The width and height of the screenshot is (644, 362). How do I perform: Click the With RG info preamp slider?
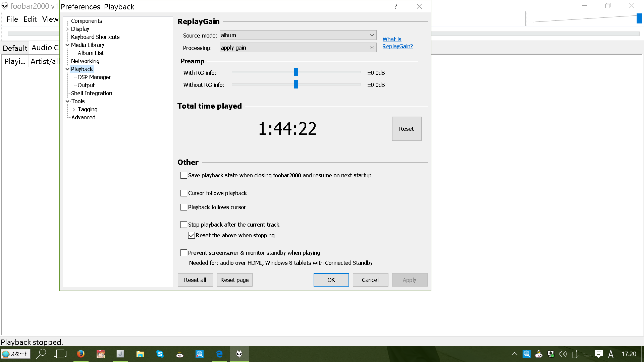point(296,72)
